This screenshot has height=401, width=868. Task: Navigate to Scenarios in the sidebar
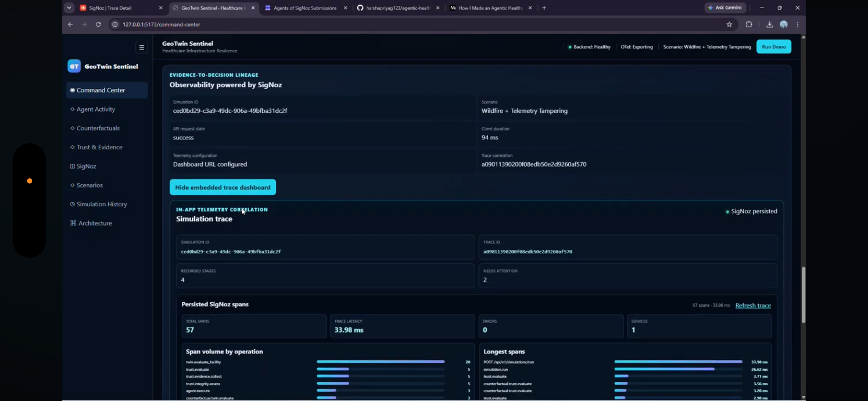(x=107, y=185)
